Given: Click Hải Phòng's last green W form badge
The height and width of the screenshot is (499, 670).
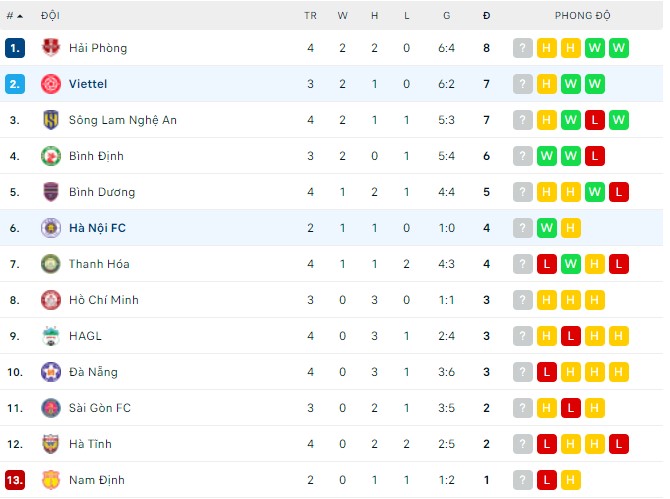Looking at the screenshot, I should 619,48.
